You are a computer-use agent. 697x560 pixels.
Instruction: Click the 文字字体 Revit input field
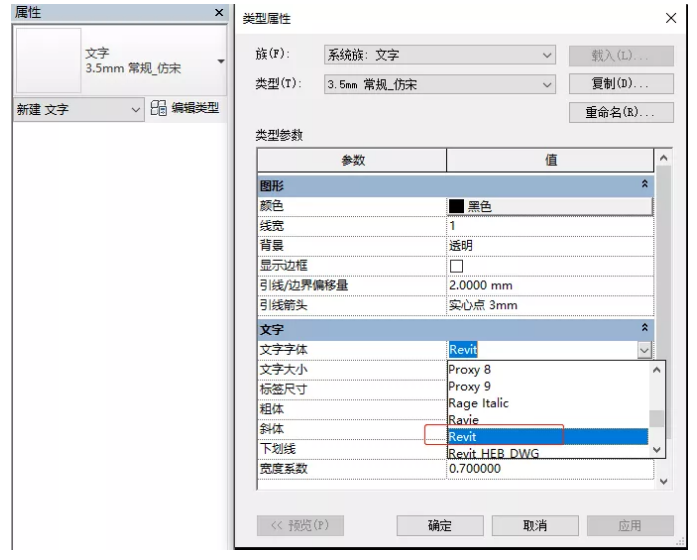click(x=542, y=350)
